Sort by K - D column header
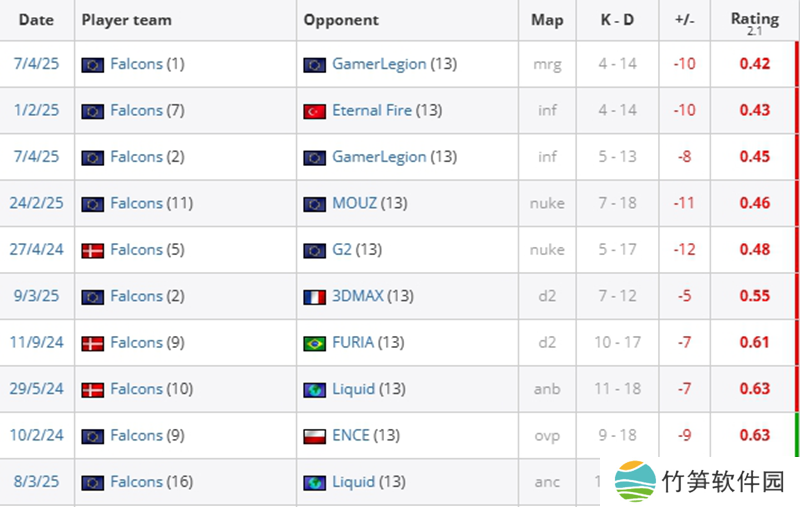 (x=617, y=20)
